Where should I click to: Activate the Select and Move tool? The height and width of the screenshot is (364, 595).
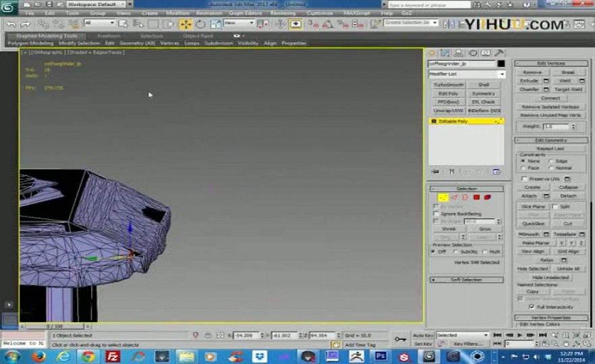click(186, 24)
